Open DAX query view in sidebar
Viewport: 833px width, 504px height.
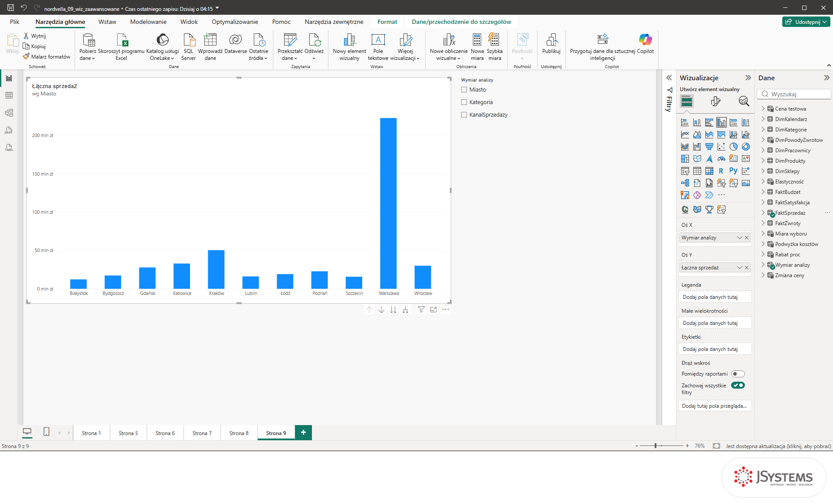(9, 130)
